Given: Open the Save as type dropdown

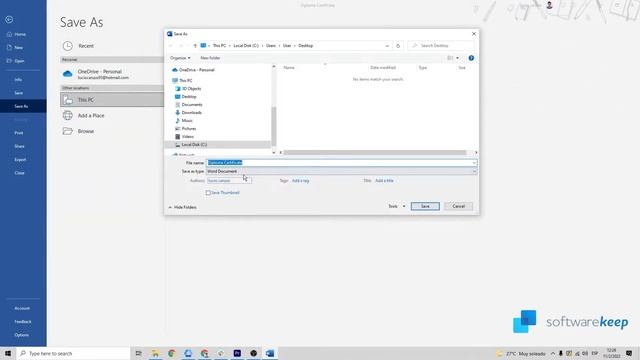Looking at the screenshot, I should point(342,171).
